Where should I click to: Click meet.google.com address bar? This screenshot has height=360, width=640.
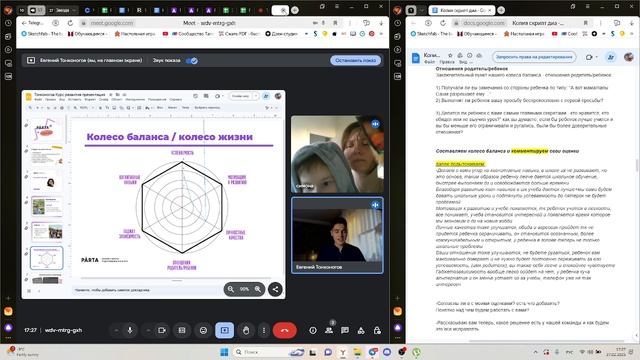coord(112,23)
